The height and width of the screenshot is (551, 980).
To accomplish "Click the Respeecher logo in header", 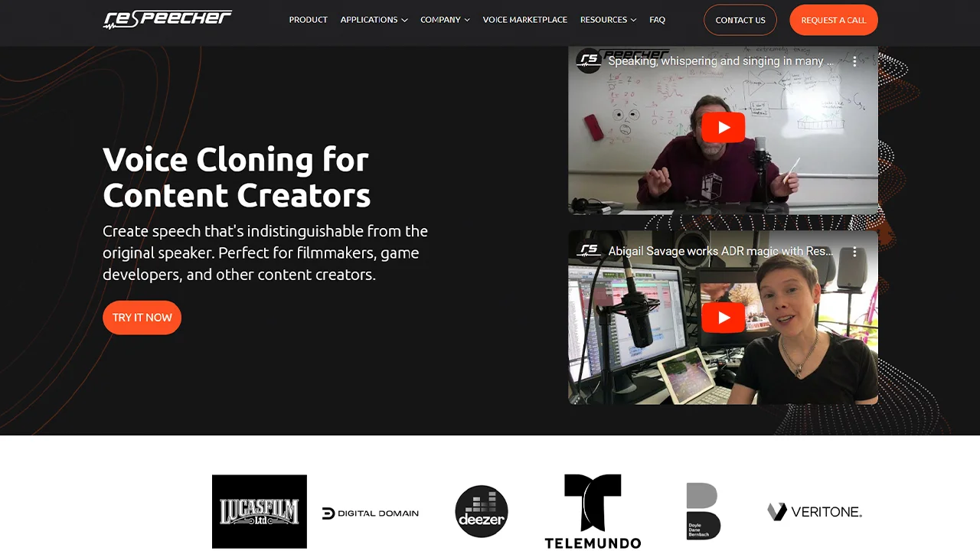I will pyautogui.click(x=168, y=19).
